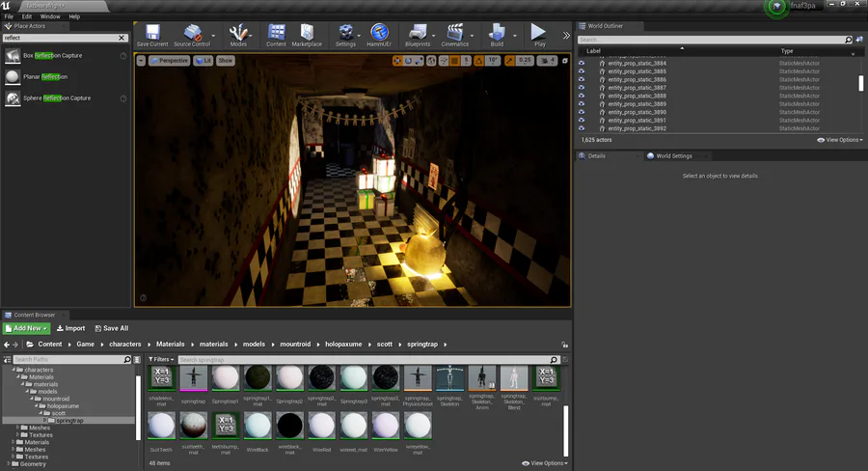The height and width of the screenshot is (471, 868).
Task: Select the Sphere Reflection Capture actor
Action: point(57,98)
